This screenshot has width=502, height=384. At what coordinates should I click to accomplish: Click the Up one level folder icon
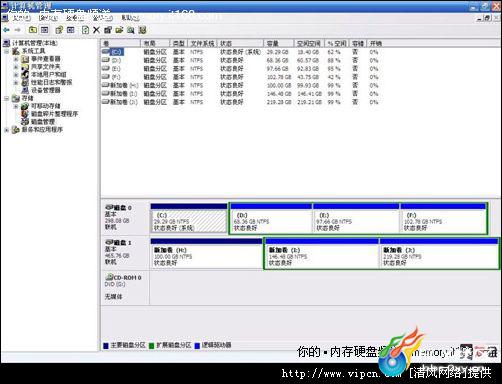(x=33, y=30)
